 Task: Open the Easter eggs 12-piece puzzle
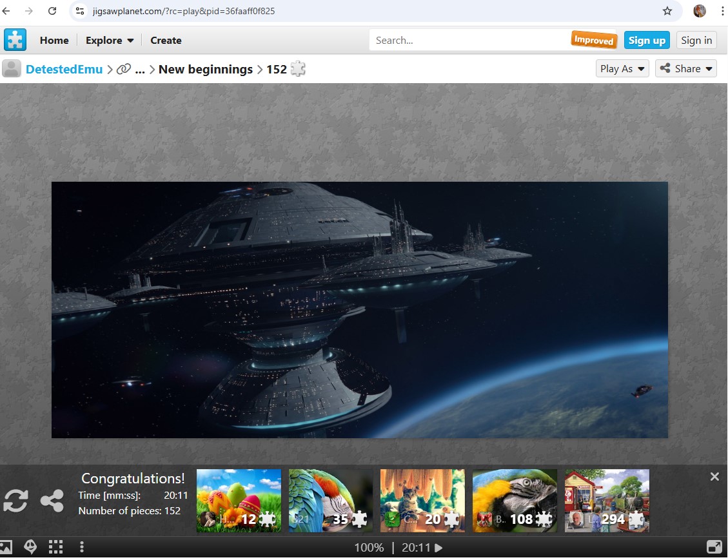[x=239, y=501]
